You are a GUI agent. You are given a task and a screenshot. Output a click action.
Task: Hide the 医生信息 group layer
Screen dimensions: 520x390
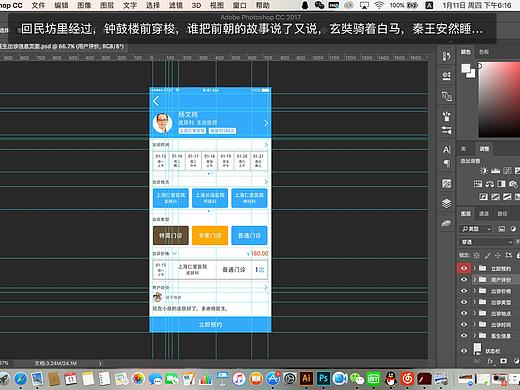pos(464,335)
